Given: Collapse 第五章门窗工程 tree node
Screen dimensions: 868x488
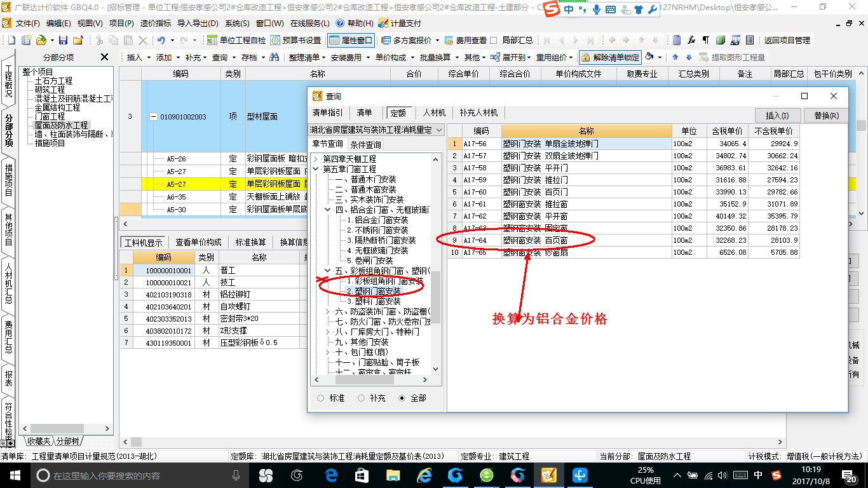Looking at the screenshot, I should pyautogui.click(x=316, y=169).
